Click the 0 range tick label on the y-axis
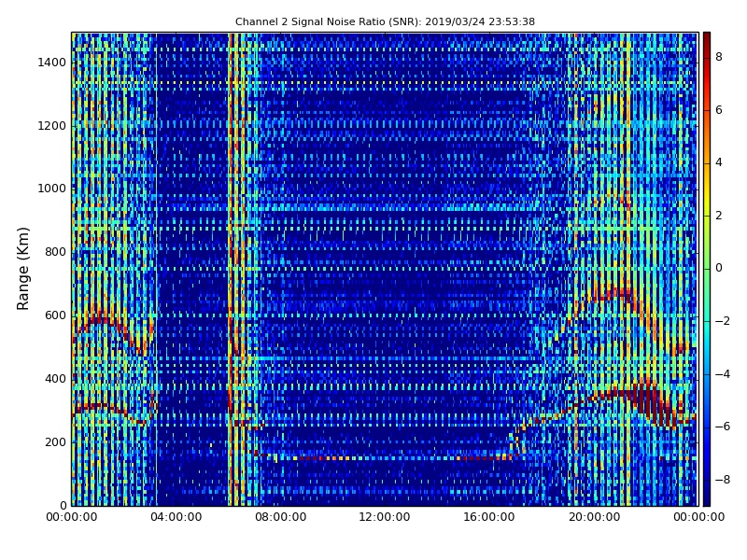 point(63,505)
